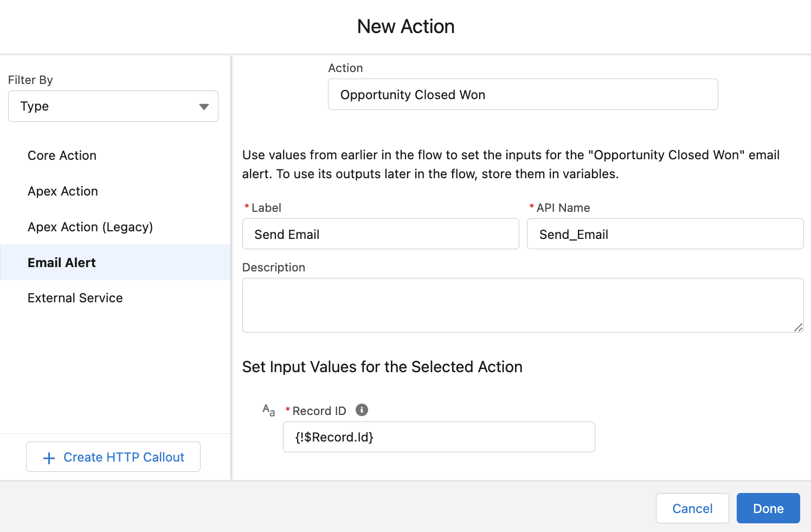The image size is (811, 532).
Task: Click the resize grip of the Description box
Action: click(799, 327)
